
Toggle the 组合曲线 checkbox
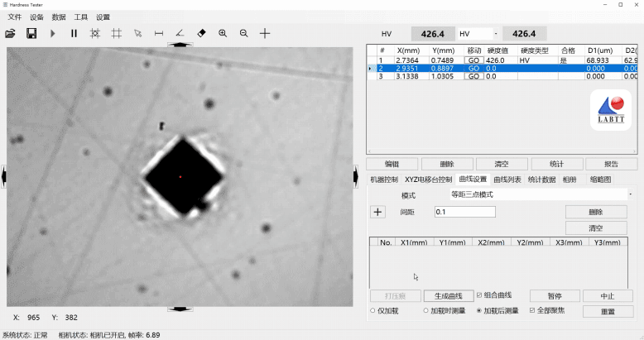pyautogui.click(x=479, y=295)
